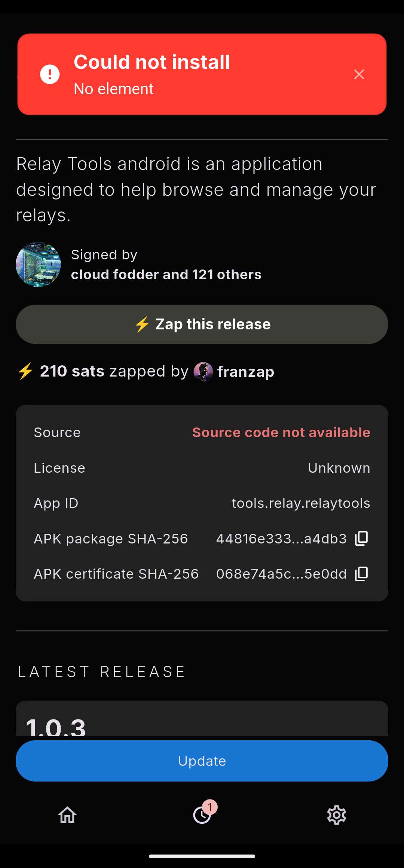This screenshot has height=868, width=404.
Task: Copy the APK package SHA-256 hash
Action: click(x=361, y=539)
